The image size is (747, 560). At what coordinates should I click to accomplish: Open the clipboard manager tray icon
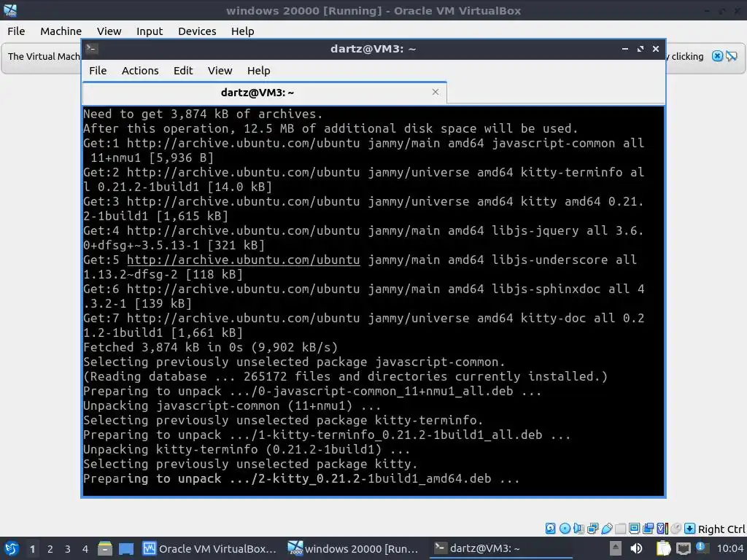tap(663, 548)
